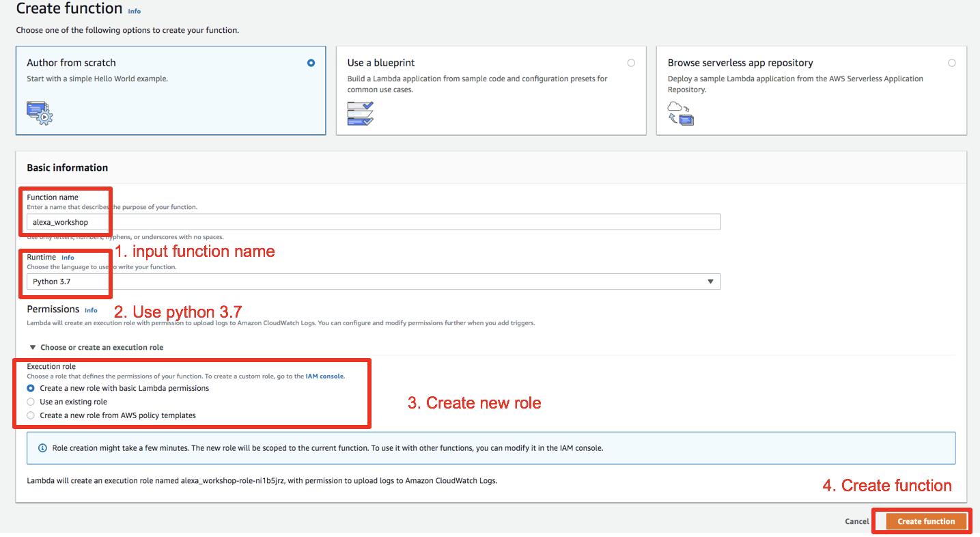Click the execution role name notice text

(x=262, y=481)
